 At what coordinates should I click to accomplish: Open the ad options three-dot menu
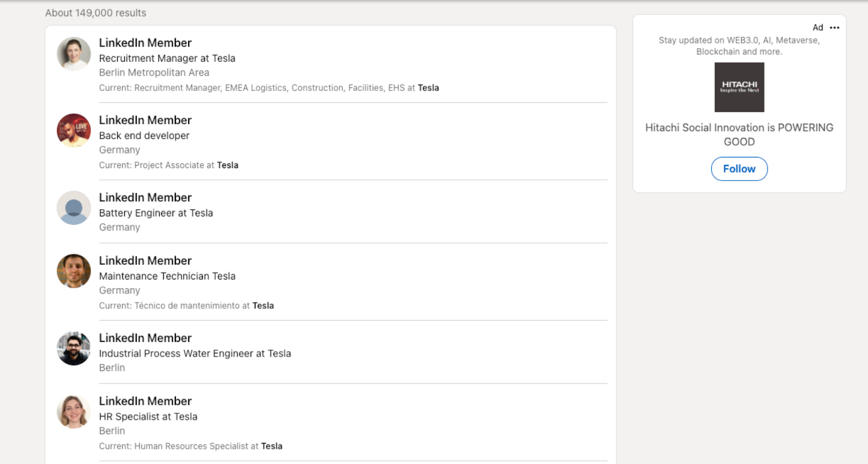pos(834,28)
